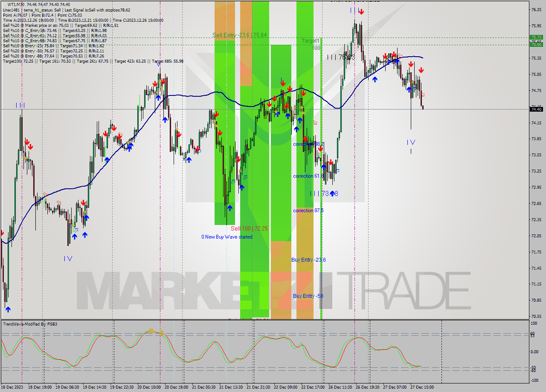Click the blue up arrow on the 'I I I 73.08' label
The height and width of the screenshot is (392, 546).
pyautogui.click(x=332, y=193)
